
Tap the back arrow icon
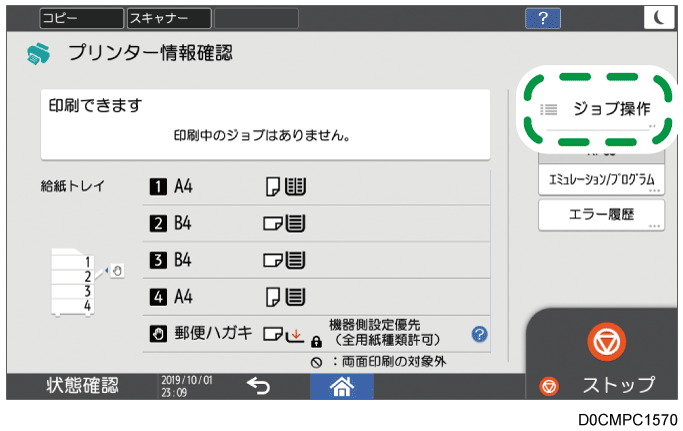click(x=258, y=386)
